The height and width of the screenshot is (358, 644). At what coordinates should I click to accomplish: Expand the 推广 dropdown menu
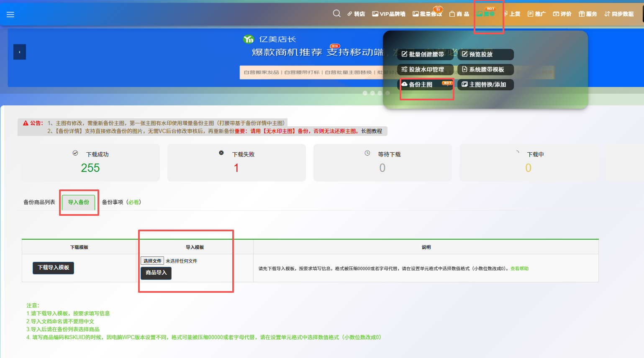[536, 14]
